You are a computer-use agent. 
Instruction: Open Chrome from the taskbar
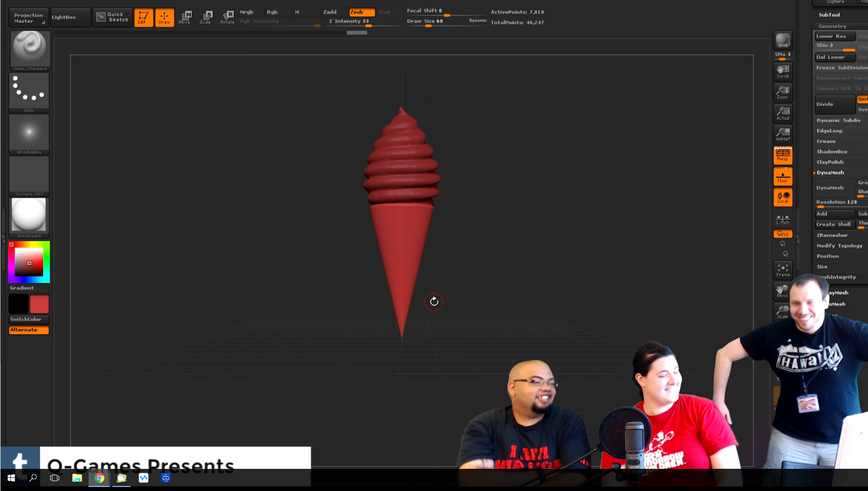pos(99,478)
